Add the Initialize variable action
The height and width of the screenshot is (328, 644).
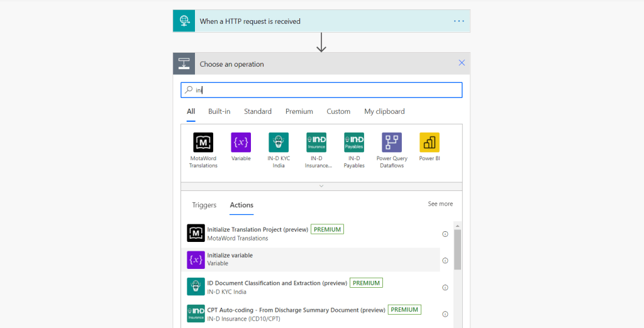[230, 259]
